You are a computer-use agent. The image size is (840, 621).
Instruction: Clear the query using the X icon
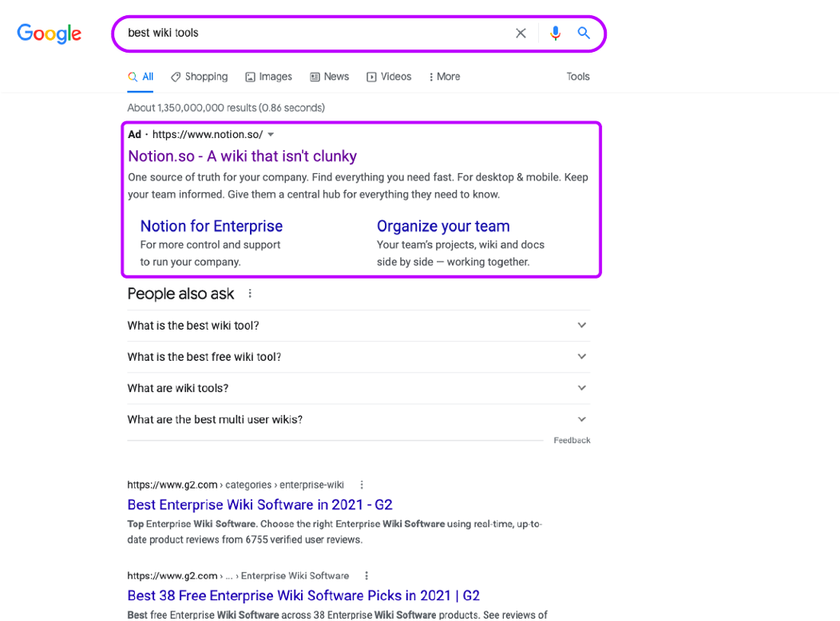[521, 33]
